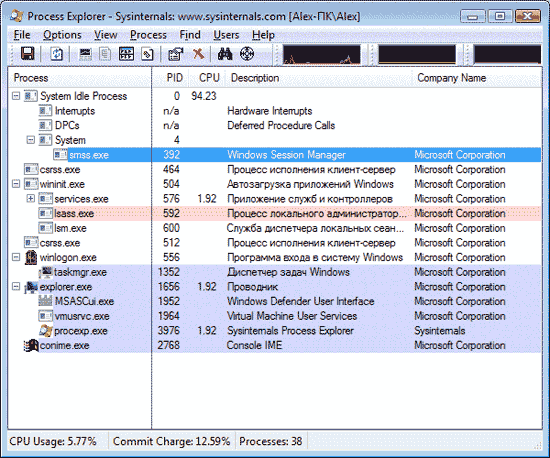Sort by the Description column header
The height and width of the screenshot is (458, 550).
318,78
